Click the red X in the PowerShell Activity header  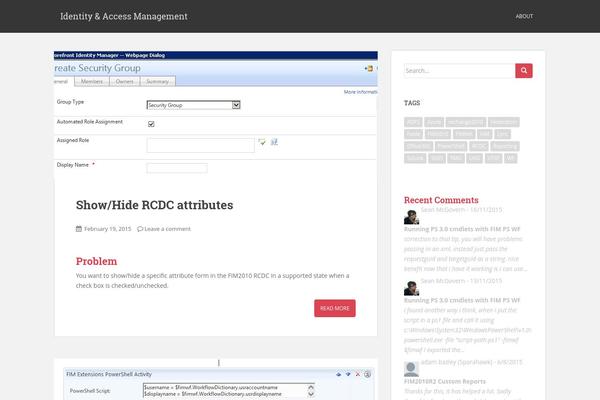point(358,374)
